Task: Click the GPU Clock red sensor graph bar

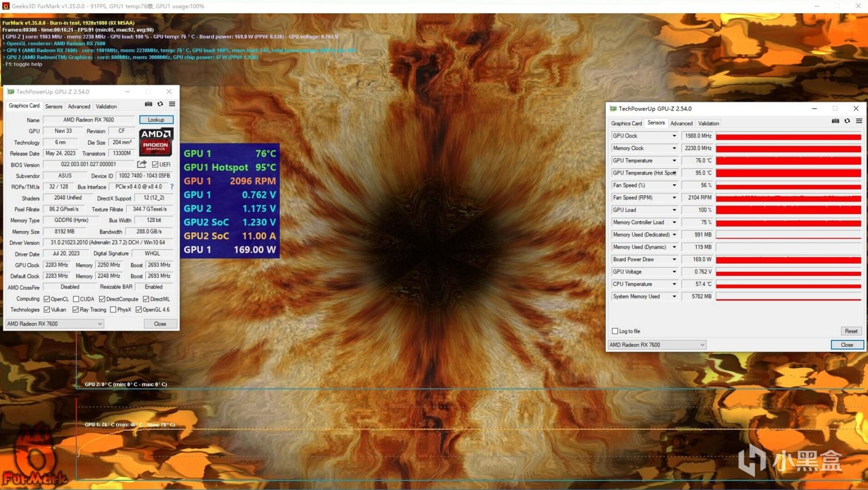Action: click(x=788, y=136)
